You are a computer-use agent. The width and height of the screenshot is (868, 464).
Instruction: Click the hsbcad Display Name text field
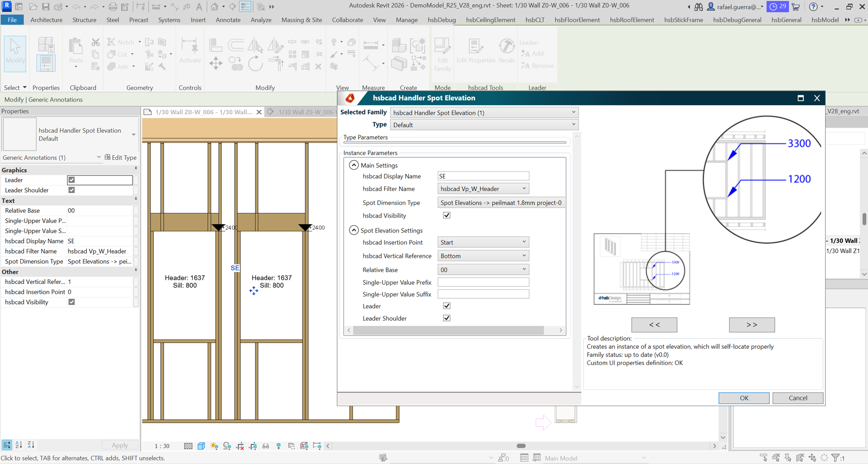(x=483, y=176)
